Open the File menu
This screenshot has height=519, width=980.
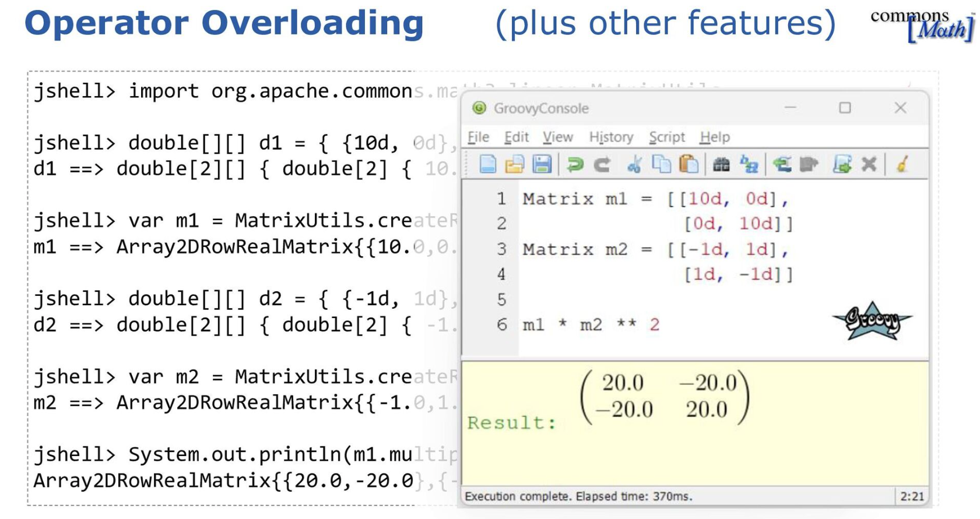(478, 137)
